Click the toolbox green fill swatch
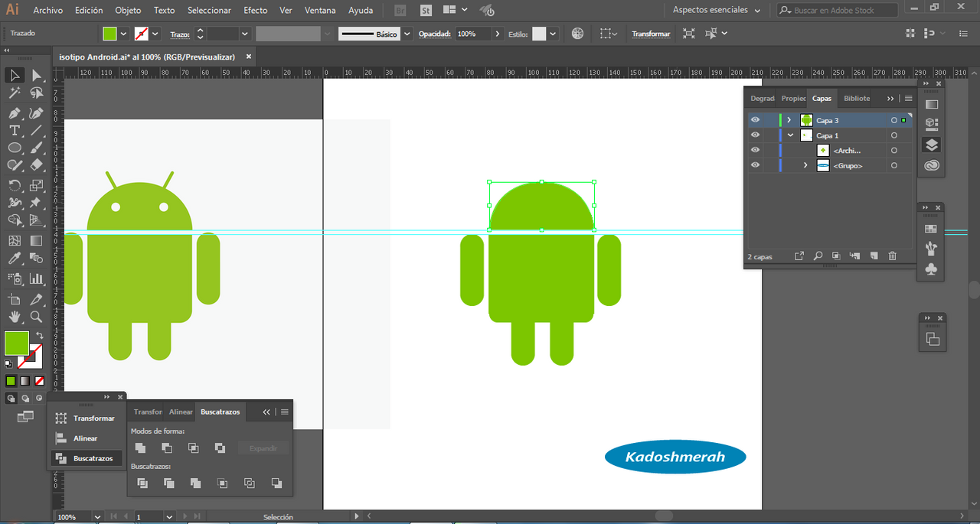This screenshot has height=524, width=980. (16, 343)
